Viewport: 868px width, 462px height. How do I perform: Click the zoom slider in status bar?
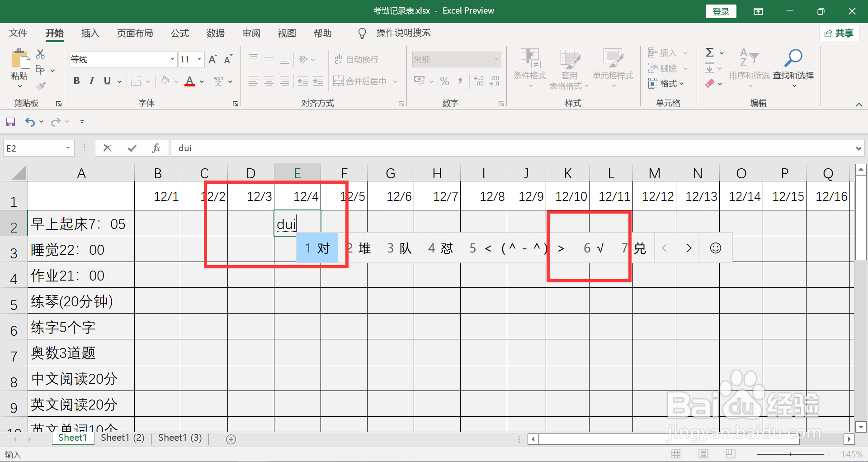(x=790, y=454)
